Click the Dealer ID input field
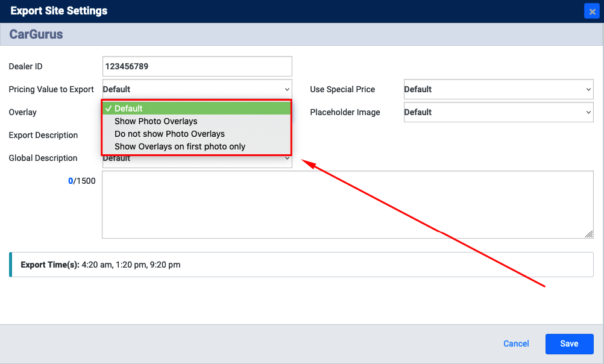The image size is (604, 364). tap(197, 66)
